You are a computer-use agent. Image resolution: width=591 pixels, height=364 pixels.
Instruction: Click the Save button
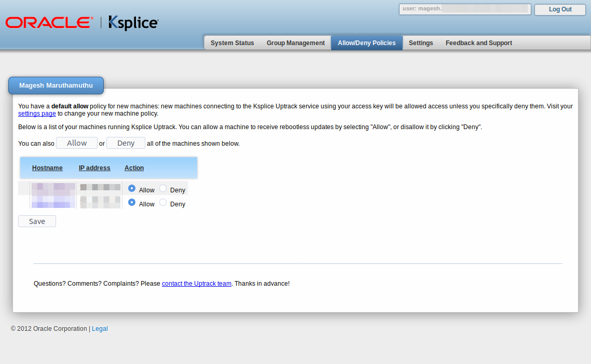click(37, 221)
